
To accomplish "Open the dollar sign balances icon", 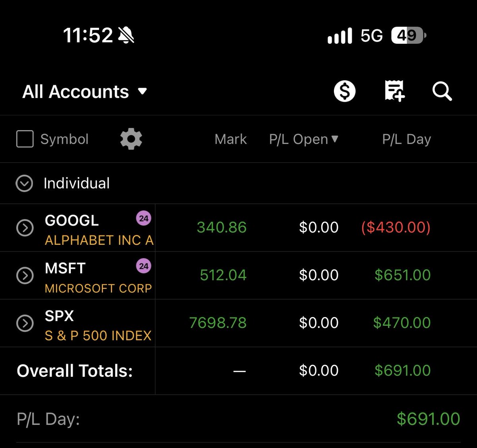I will 345,91.
